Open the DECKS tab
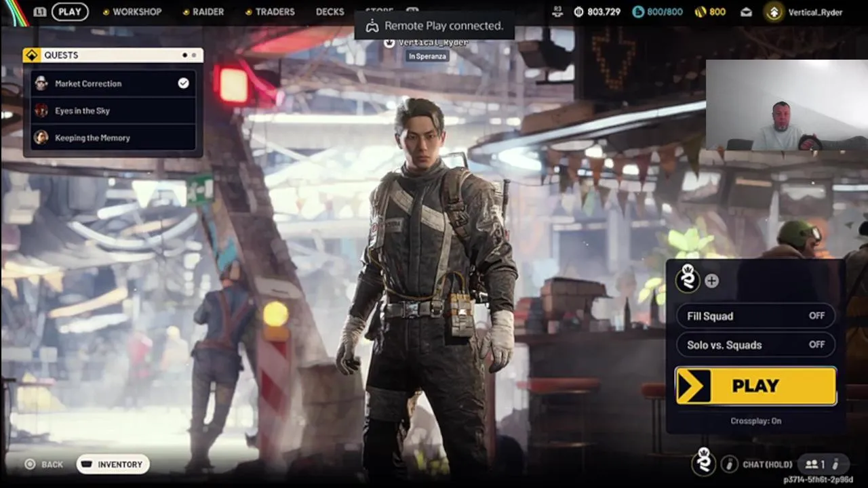 click(330, 12)
